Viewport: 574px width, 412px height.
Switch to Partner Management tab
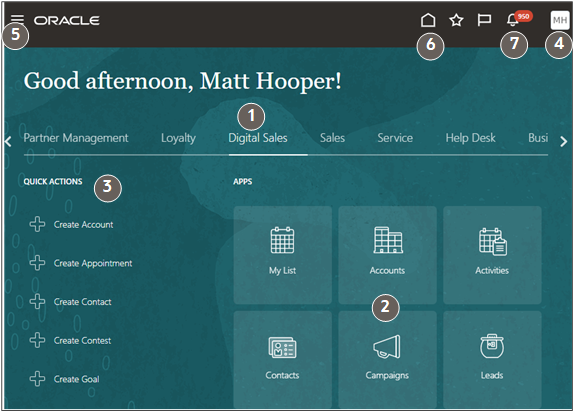click(76, 138)
